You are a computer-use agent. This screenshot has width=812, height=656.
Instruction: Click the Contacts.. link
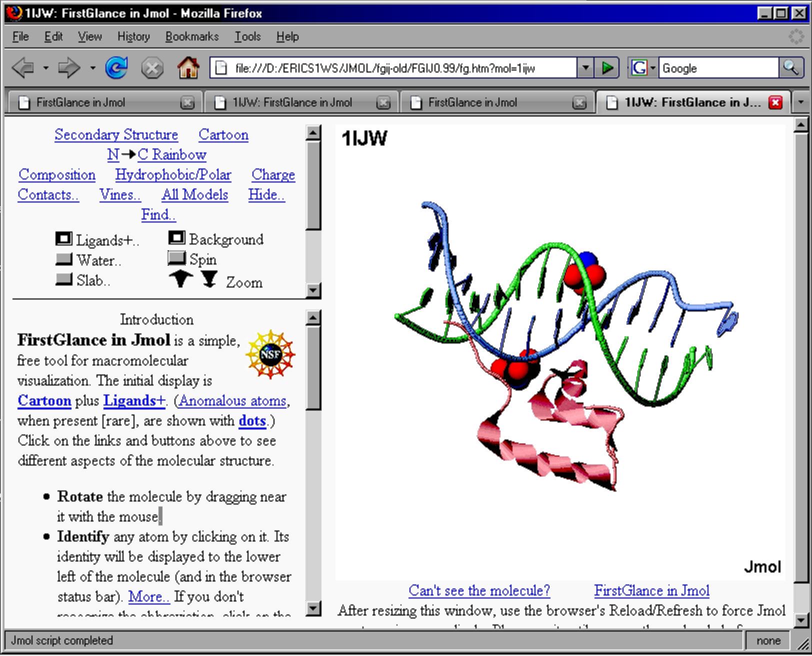(48, 194)
